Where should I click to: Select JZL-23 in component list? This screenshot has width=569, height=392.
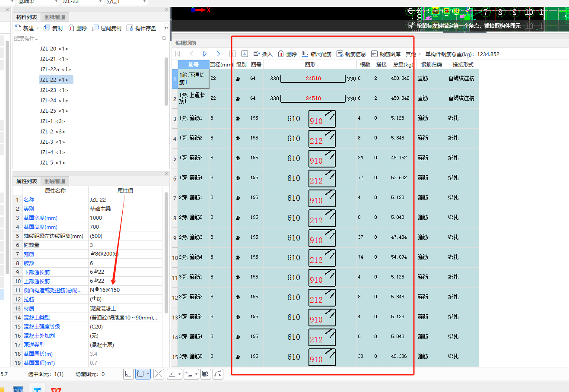pyautogui.click(x=54, y=90)
